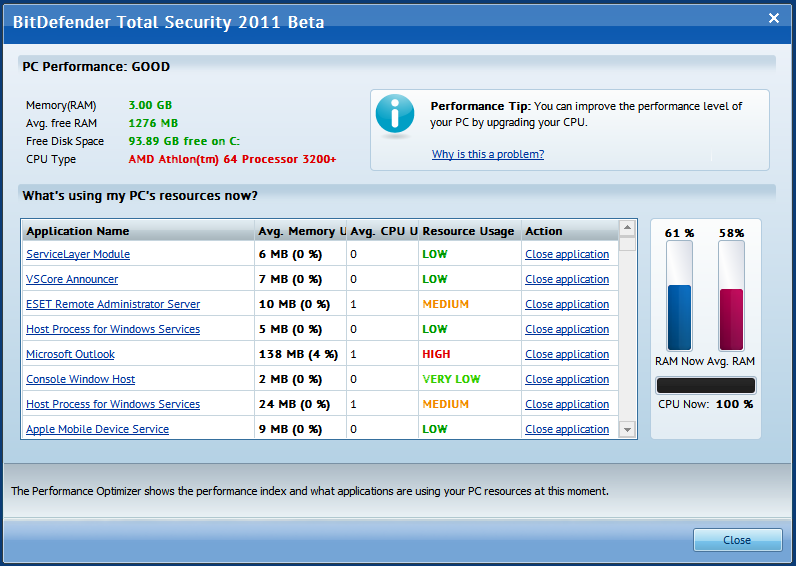Close application for Apple Mobile Device Service
Image resolution: width=796 pixels, height=566 pixels.
coord(567,429)
